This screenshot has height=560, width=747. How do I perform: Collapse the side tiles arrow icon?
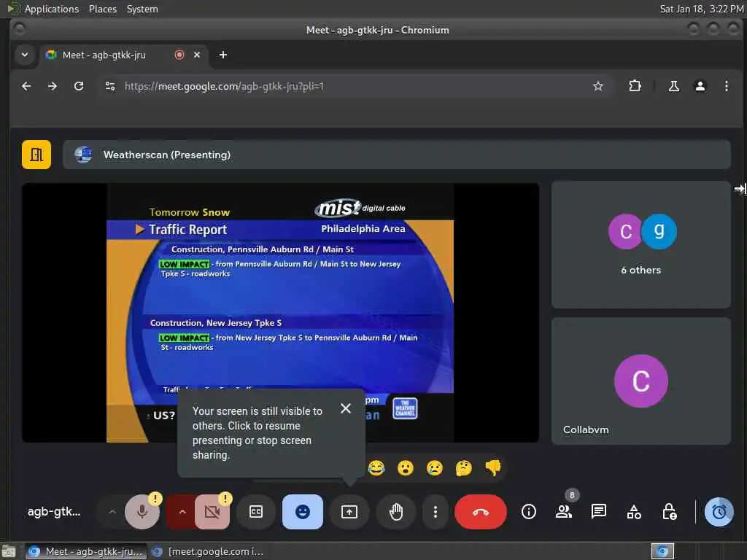pos(740,189)
